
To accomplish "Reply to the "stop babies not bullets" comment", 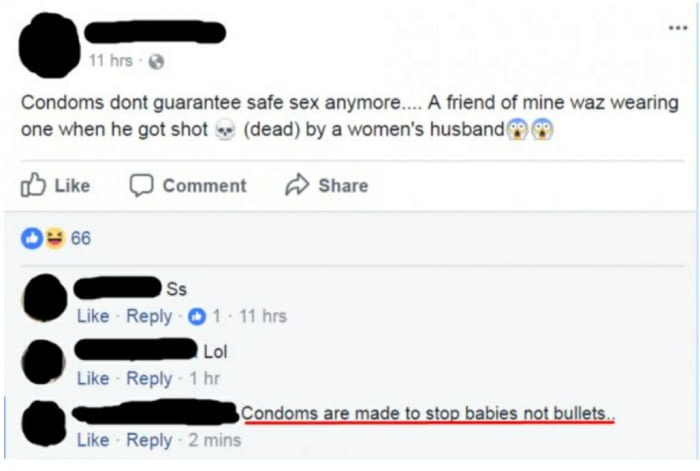I will [x=149, y=440].
